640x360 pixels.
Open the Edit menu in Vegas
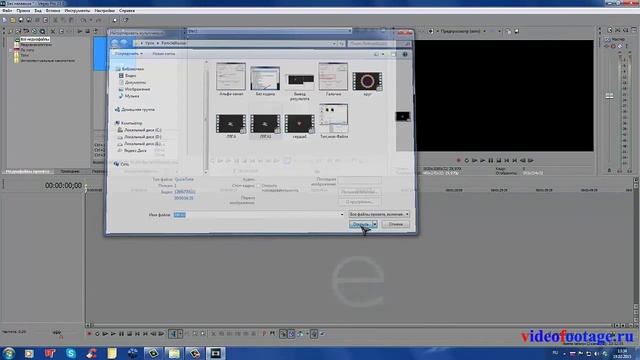point(23,11)
